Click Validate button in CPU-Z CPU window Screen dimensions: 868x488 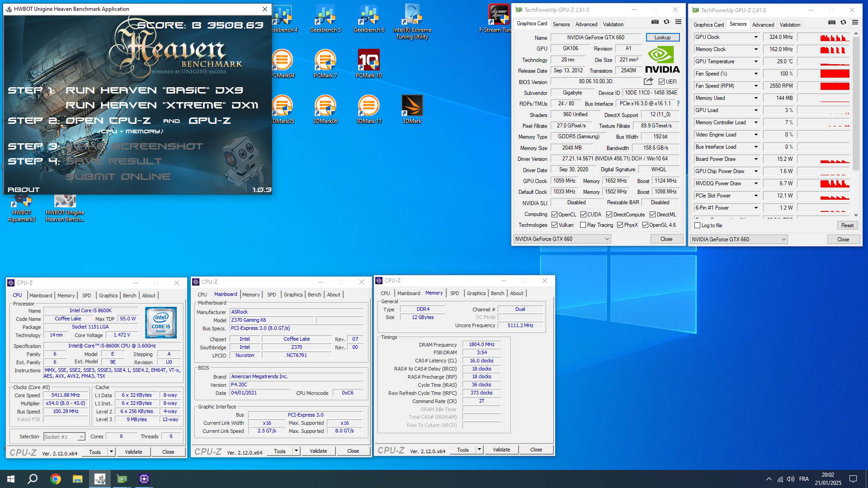[x=133, y=452]
